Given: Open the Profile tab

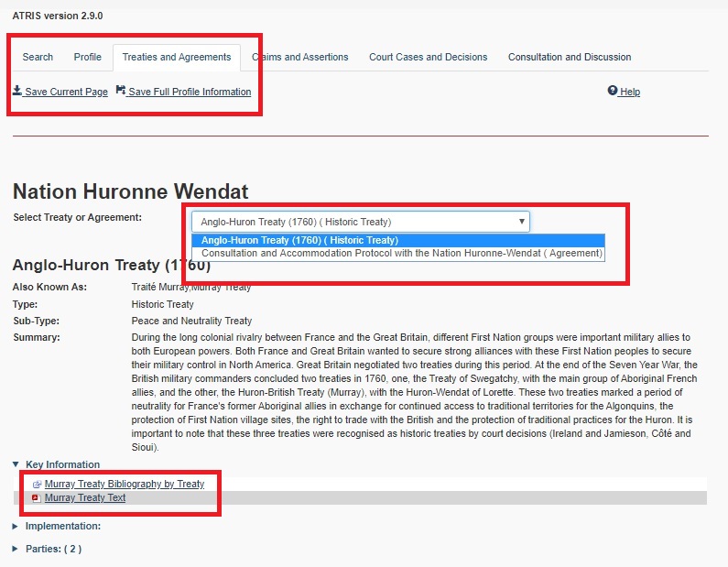Looking at the screenshot, I should (88, 57).
